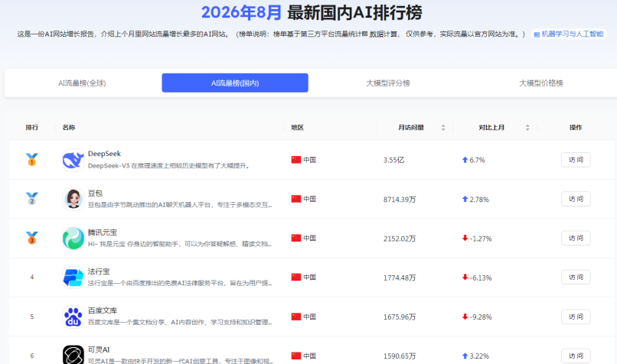Viewport: 617px width, 364px height.
Task: Click the China flag in 法行宝 row
Action: click(x=296, y=277)
